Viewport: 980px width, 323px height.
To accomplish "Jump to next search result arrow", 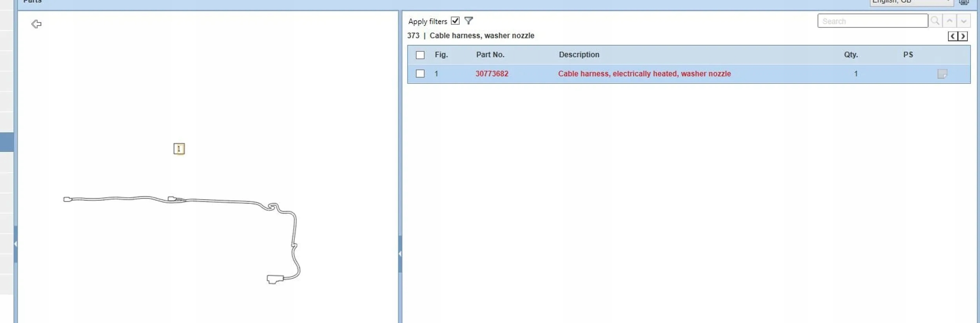I will [964, 21].
